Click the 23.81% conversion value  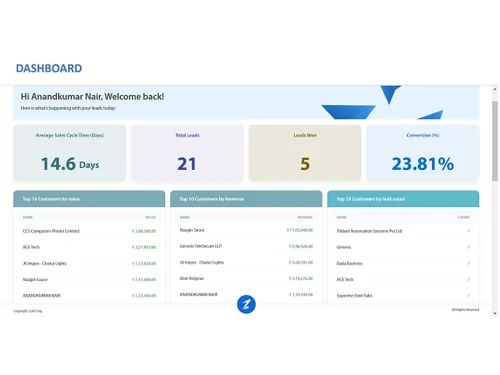pyautogui.click(x=423, y=164)
